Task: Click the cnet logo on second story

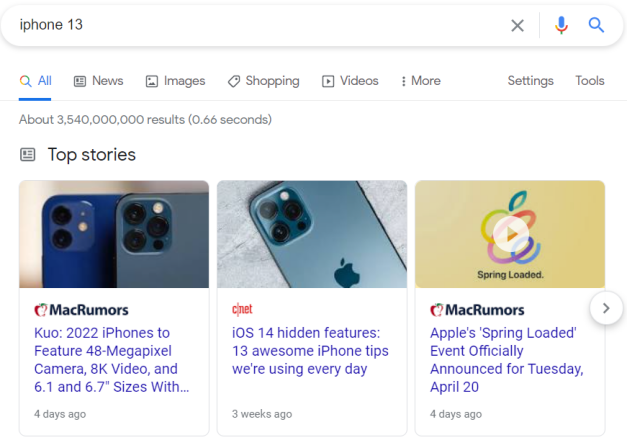Action: point(242,309)
